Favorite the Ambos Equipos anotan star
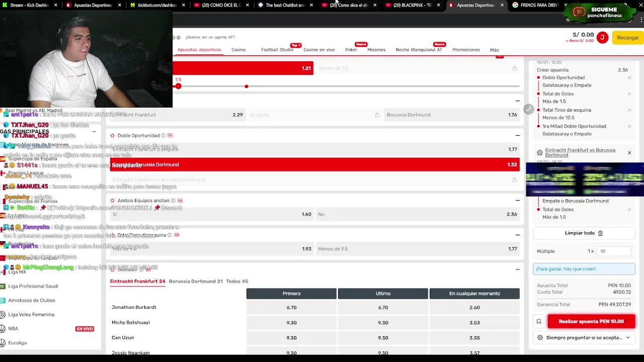644x362 pixels. [x=112, y=201]
